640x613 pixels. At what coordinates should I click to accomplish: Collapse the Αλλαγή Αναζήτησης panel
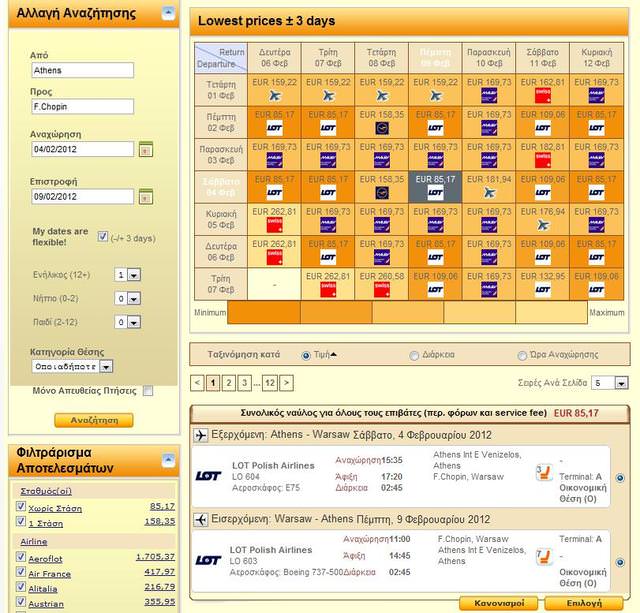[168, 14]
